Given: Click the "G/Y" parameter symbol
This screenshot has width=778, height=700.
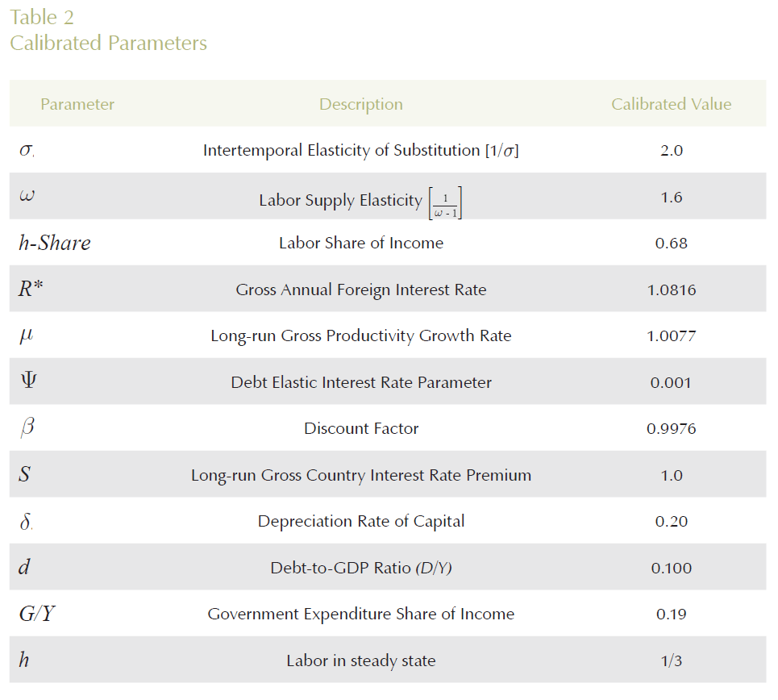Looking at the screenshot, I should pyautogui.click(x=37, y=615).
